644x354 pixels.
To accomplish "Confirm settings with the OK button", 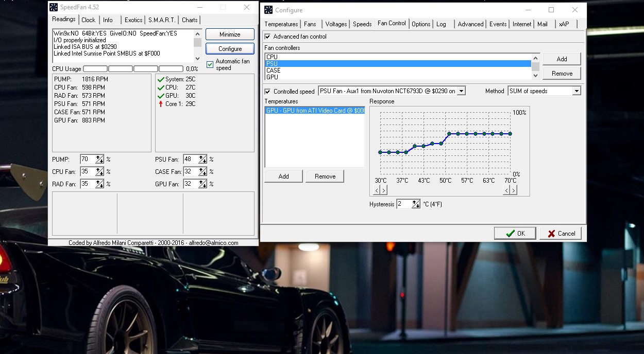I will [515, 234].
